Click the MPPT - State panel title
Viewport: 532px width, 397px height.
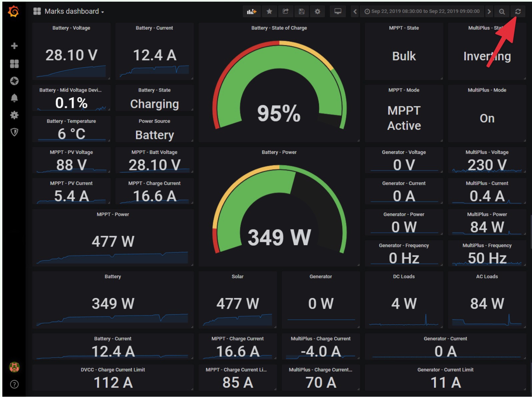404,28
